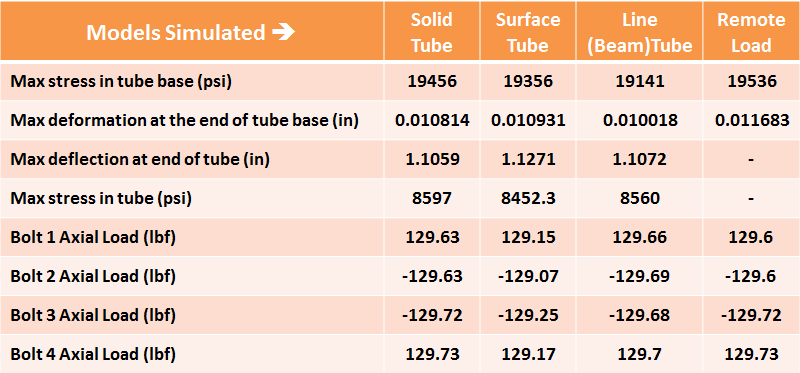Select the Max stress in tube base row label
This screenshot has height=373, width=800.
[121, 82]
